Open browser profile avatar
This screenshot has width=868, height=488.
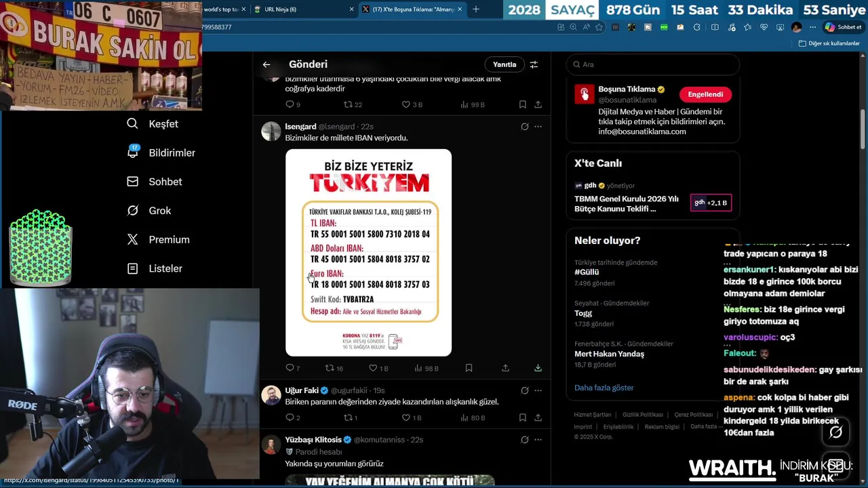(x=796, y=27)
